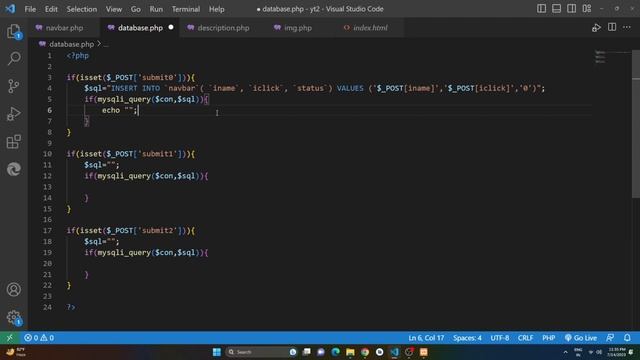Image resolution: width=640 pixels, height=360 pixels.
Task: Toggle bottom panel layout icon
Action: pyautogui.click(x=556, y=9)
